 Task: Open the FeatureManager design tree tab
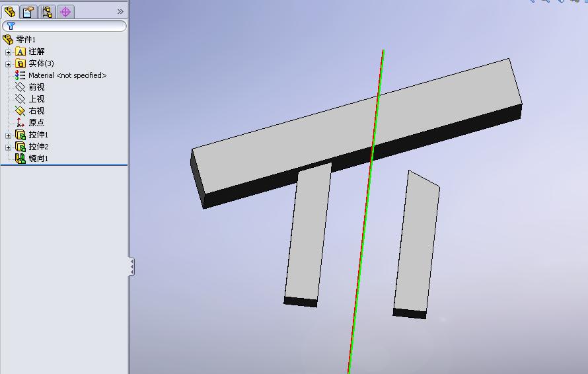[10, 12]
